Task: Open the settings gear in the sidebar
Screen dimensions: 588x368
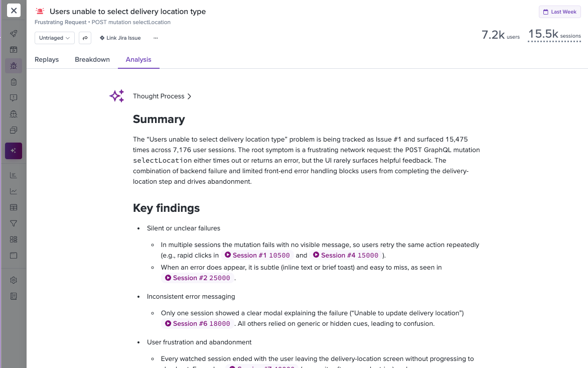Action: [13, 280]
